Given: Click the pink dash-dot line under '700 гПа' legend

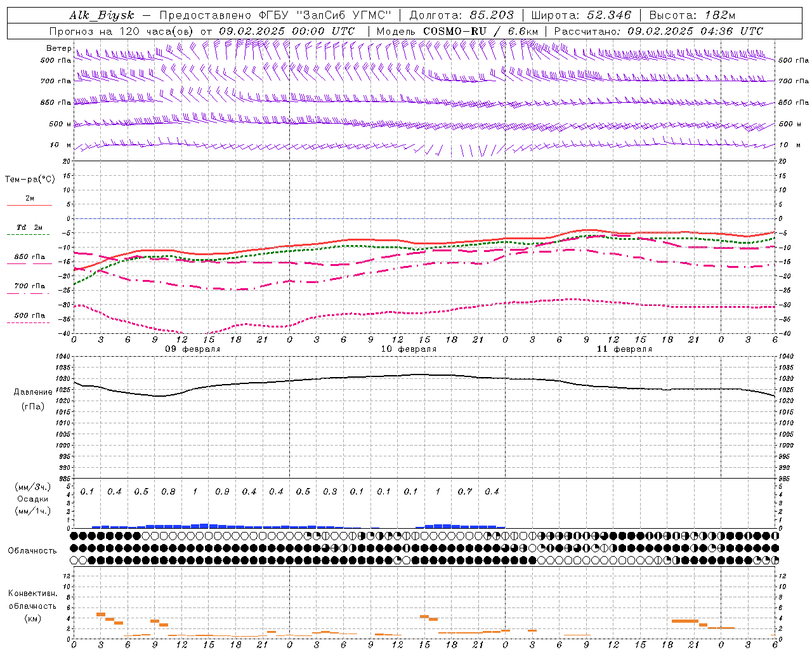Looking at the screenshot, I should click(x=28, y=293).
